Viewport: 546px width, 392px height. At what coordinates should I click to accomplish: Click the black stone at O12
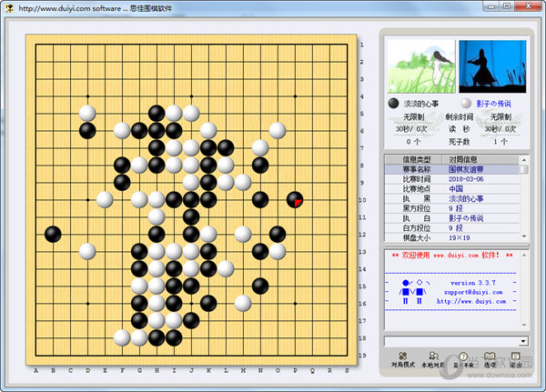coord(278,234)
